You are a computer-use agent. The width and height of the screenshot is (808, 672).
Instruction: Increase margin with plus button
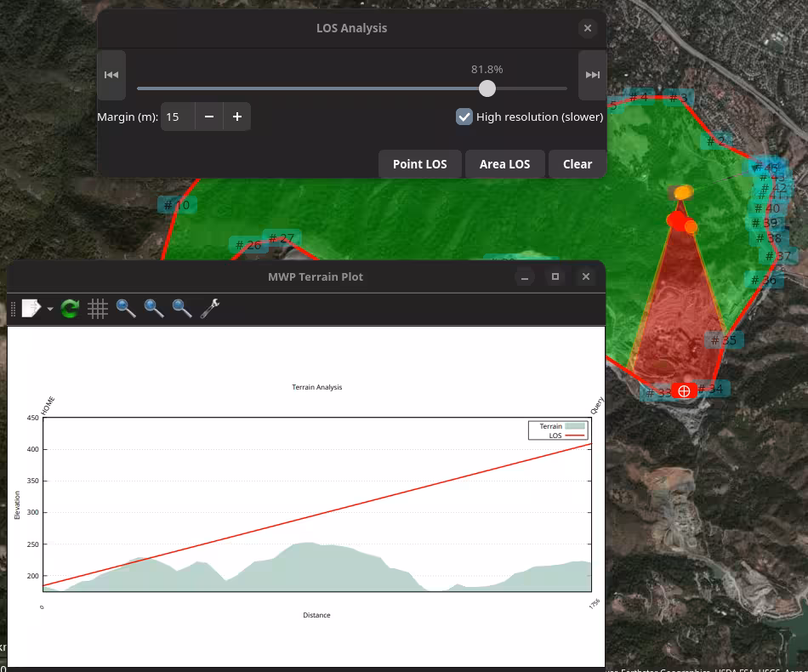(237, 117)
